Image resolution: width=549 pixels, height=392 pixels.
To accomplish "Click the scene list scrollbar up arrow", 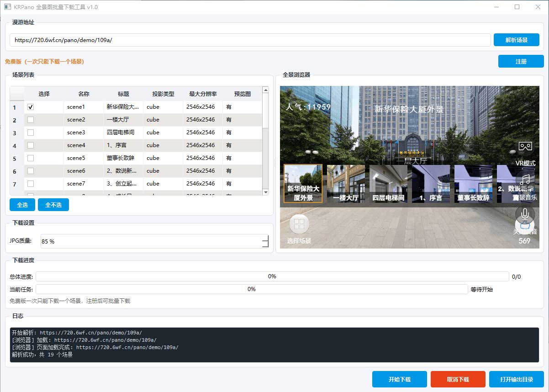I will tap(266, 90).
